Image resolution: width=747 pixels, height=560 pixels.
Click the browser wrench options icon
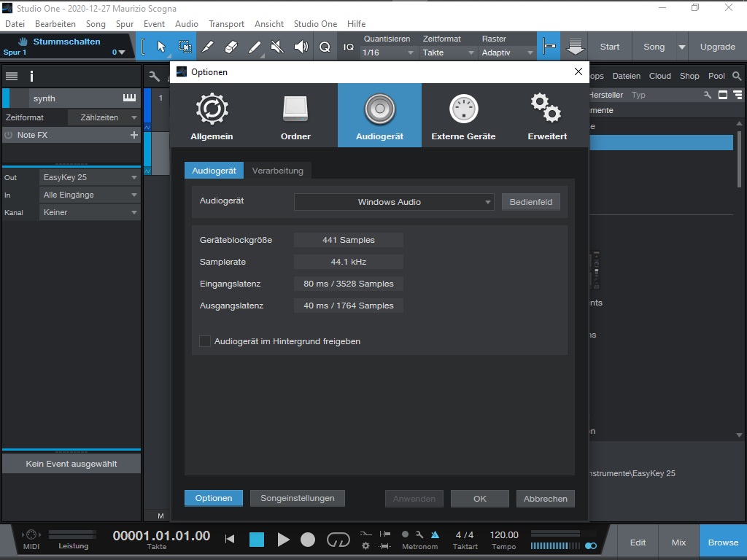[708, 95]
